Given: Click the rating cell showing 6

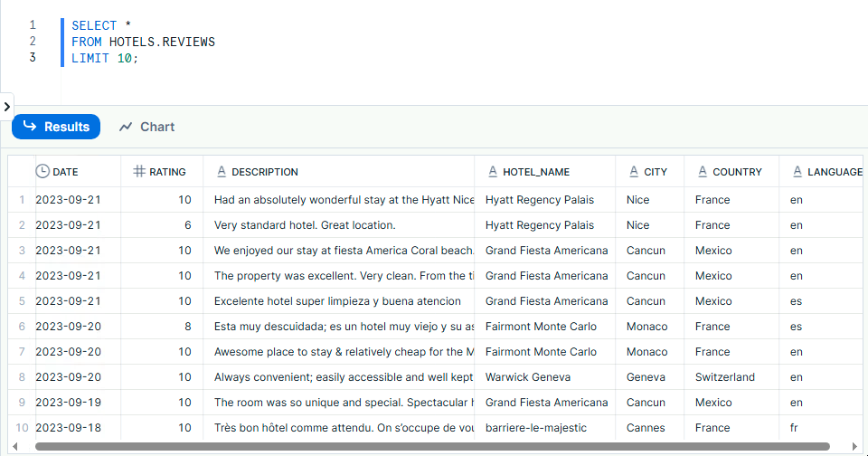Looking at the screenshot, I should pos(185,225).
